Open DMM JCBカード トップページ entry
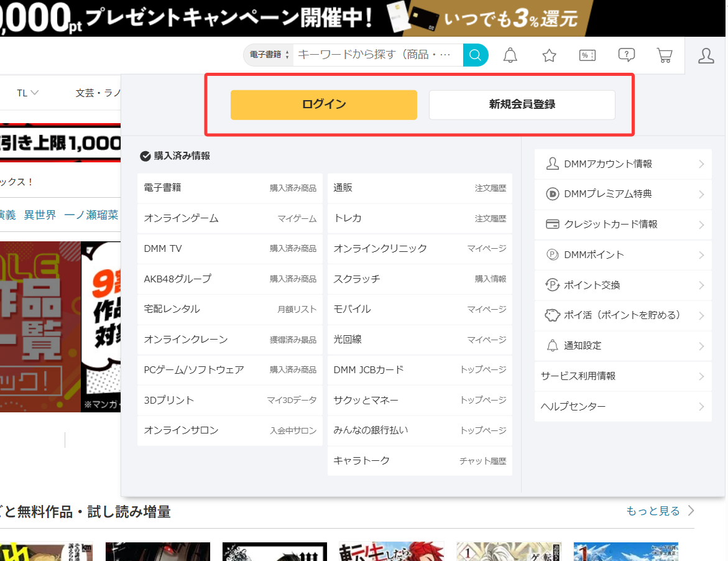 [420, 369]
